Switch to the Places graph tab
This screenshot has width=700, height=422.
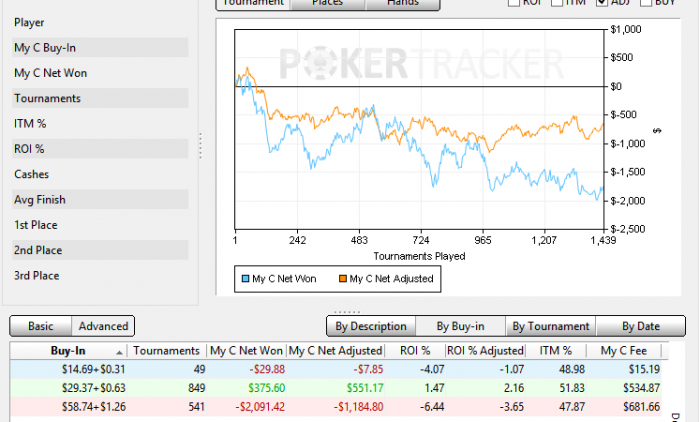point(328,4)
